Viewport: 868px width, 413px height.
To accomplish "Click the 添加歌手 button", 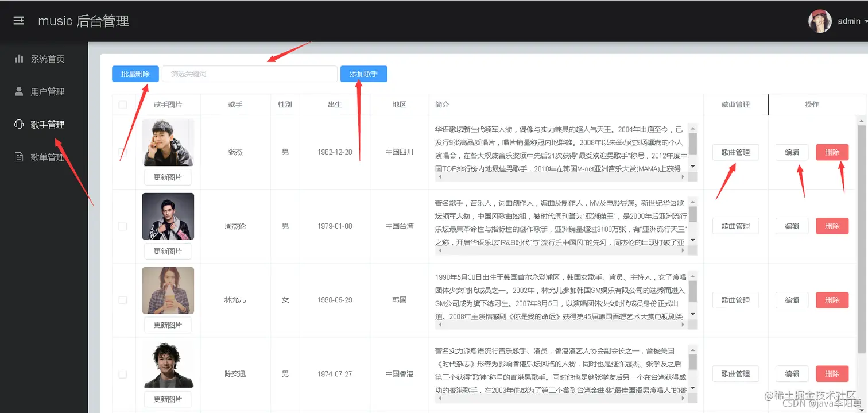I will [x=363, y=74].
